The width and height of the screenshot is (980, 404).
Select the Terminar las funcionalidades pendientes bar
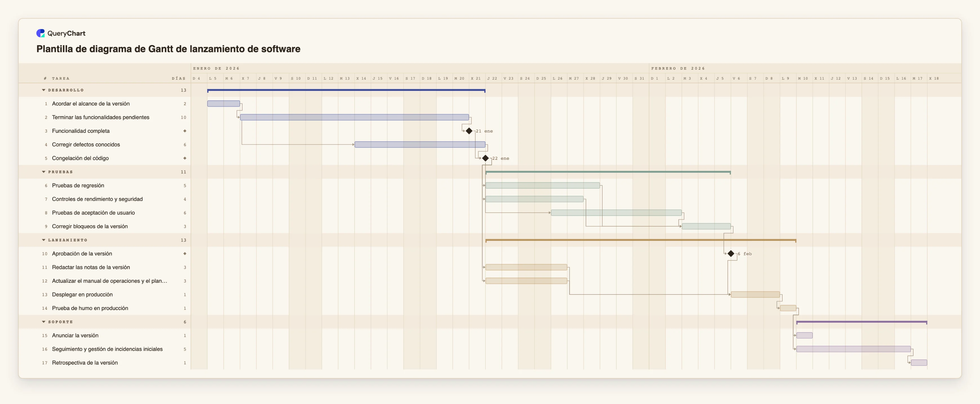[355, 117]
